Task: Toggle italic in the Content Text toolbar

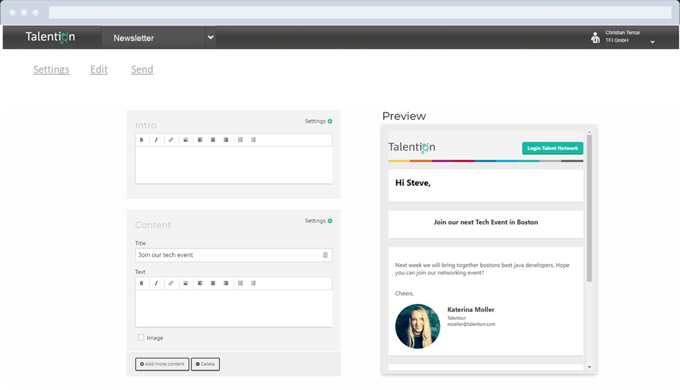Action: point(156,283)
